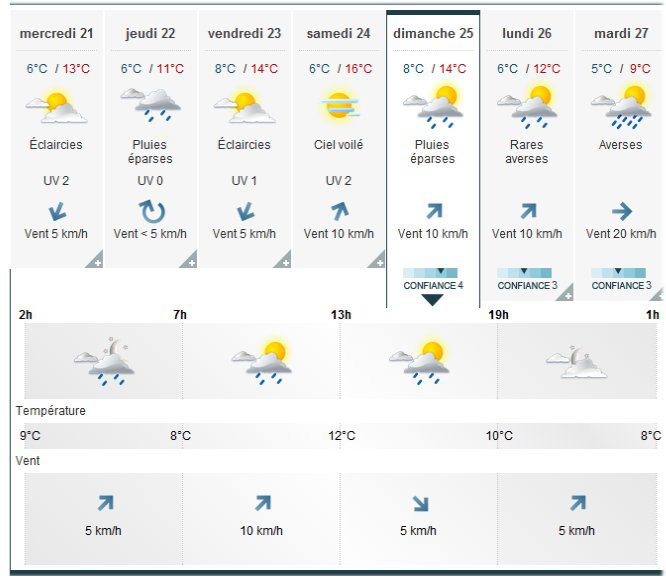Image resolution: width=666 pixels, height=580 pixels.
Task: Click '6°C / 16°C' temperatures for samedi
Action: [x=341, y=68]
